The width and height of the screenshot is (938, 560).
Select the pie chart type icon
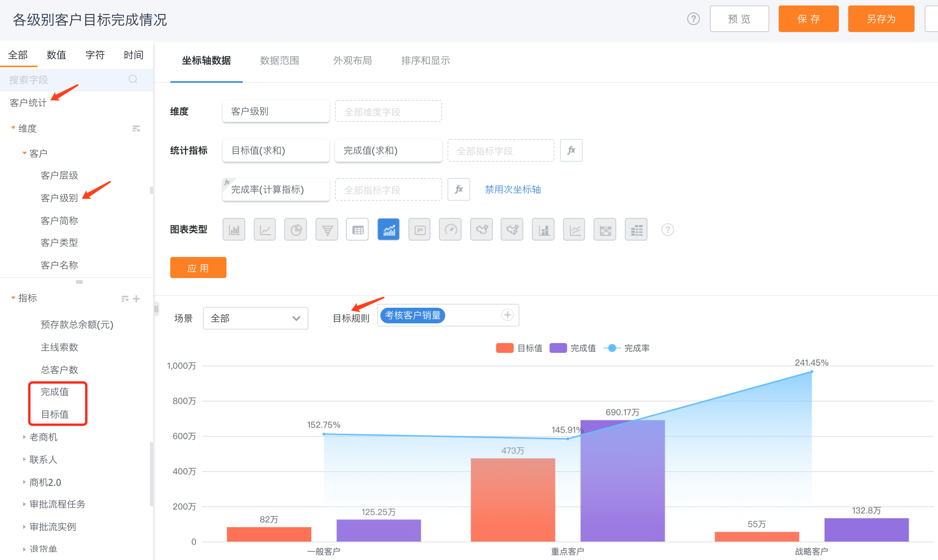tap(296, 230)
